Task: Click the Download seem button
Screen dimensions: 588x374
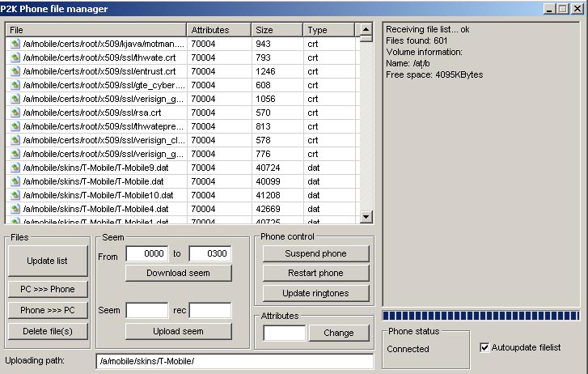Action: point(178,273)
